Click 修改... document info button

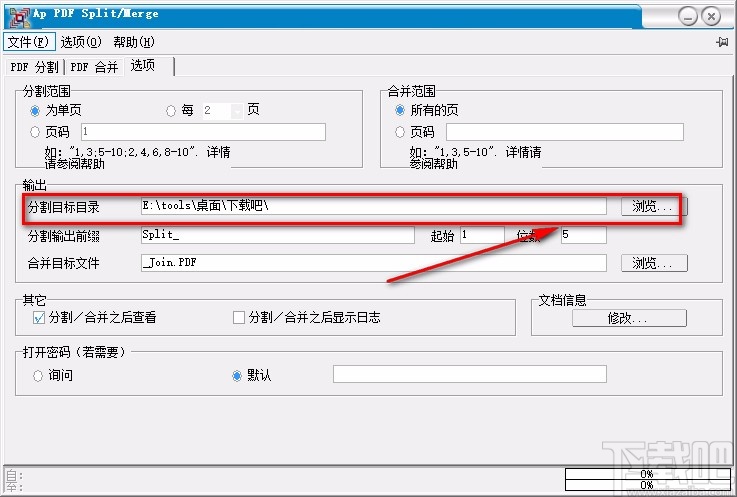pyautogui.click(x=629, y=318)
